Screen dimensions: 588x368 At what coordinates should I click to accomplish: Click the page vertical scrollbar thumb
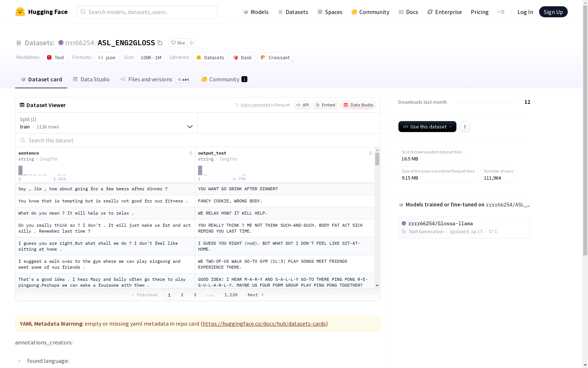pyautogui.click(x=585, y=131)
